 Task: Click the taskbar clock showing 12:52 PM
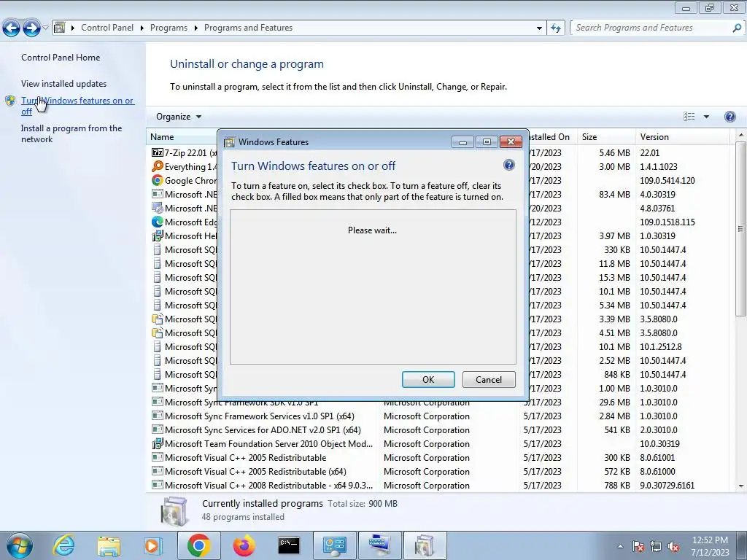tap(710, 546)
